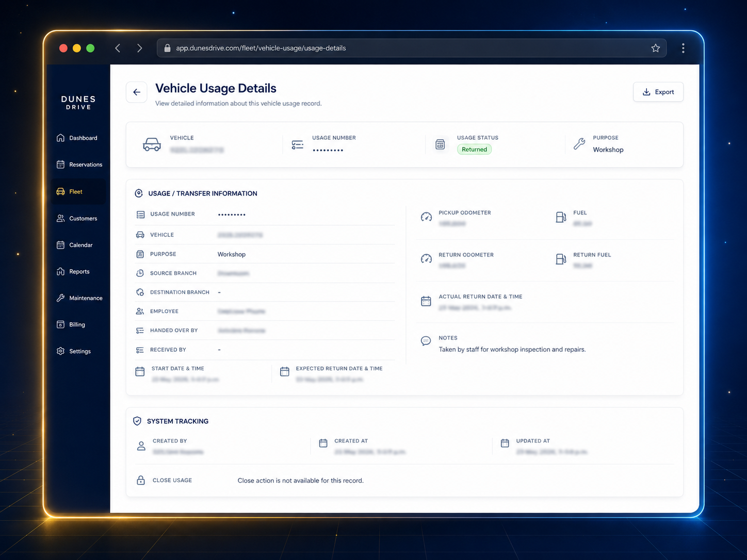Viewport: 747px width, 560px height.
Task: Click the page subtitle 'View detailed information'
Action: 239,104
